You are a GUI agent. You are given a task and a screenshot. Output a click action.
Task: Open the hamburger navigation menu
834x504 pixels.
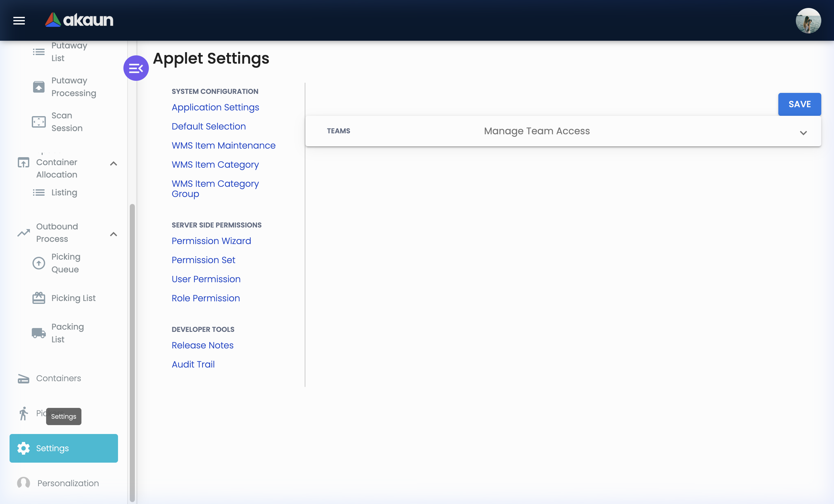tap(19, 20)
